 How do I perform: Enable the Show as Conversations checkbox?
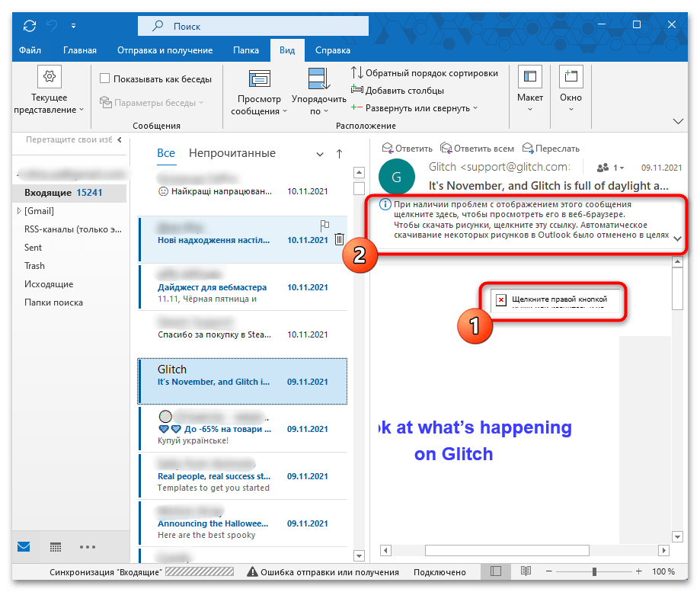click(x=105, y=78)
